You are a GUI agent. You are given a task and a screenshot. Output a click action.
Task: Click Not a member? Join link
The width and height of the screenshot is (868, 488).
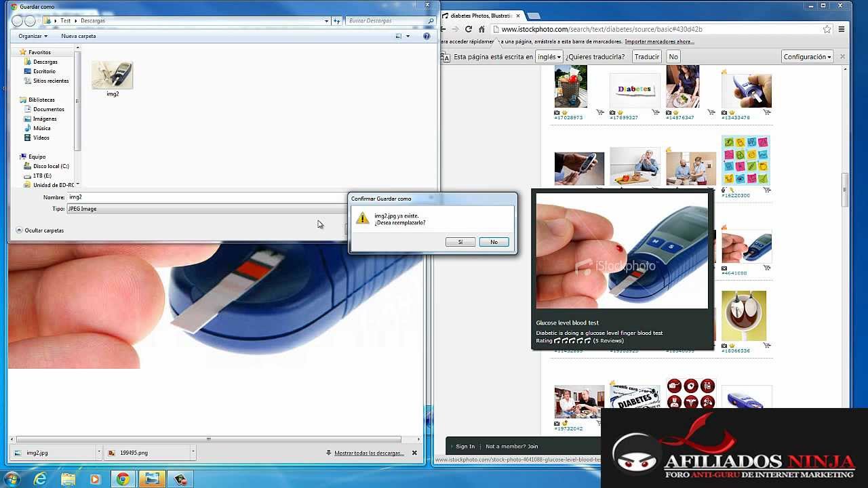click(511, 447)
